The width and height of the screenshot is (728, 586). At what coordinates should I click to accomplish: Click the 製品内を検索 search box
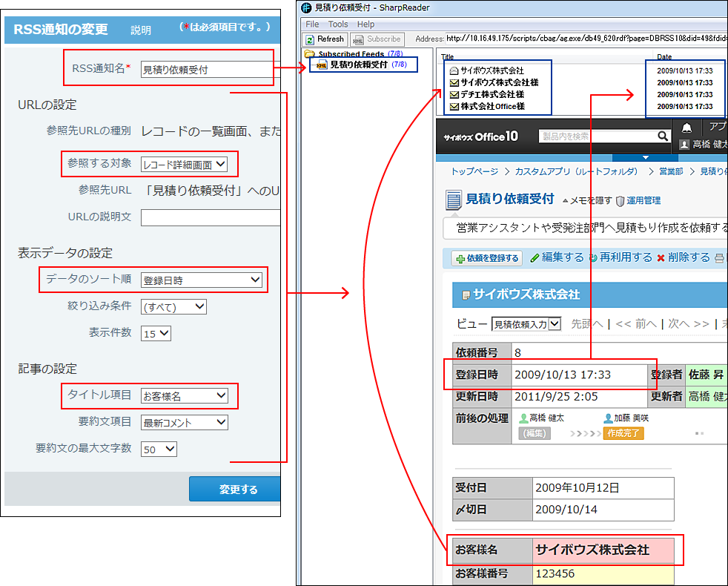(597, 136)
